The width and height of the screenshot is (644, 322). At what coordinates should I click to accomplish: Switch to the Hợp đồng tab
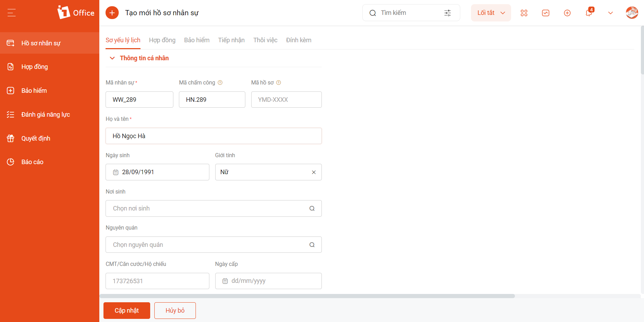tap(162, 40)
